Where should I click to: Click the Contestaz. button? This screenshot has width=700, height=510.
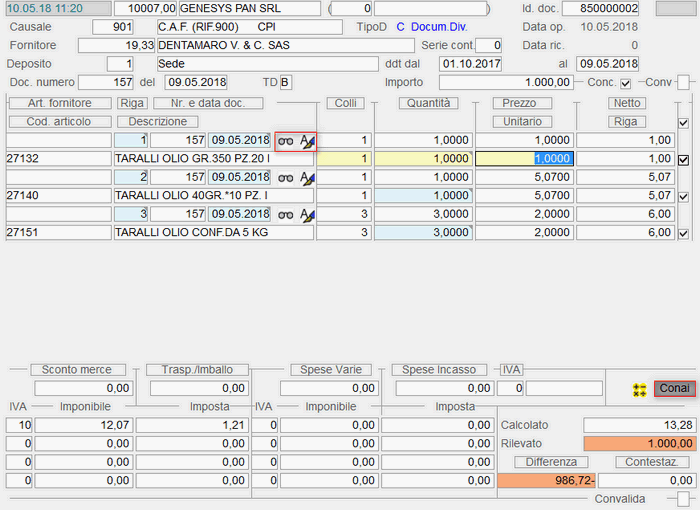[x=652, y=462]
